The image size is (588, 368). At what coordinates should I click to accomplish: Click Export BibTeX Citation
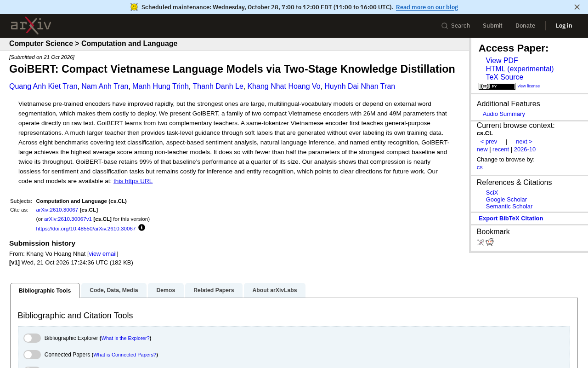pyautogui.click(x=511, y=218)
